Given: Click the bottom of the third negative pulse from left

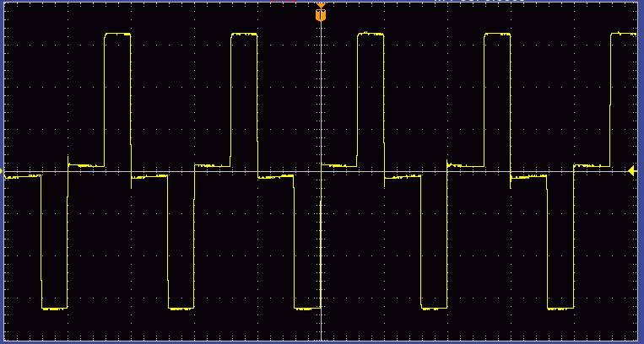Looking at the screenshot, I should tap(307, 309).
